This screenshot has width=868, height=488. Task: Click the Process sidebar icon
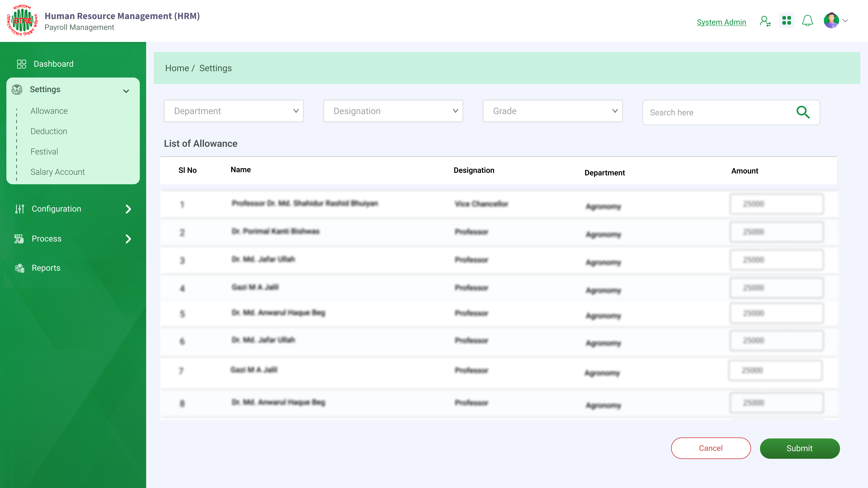pyautogui.click(x=19, y=239)
